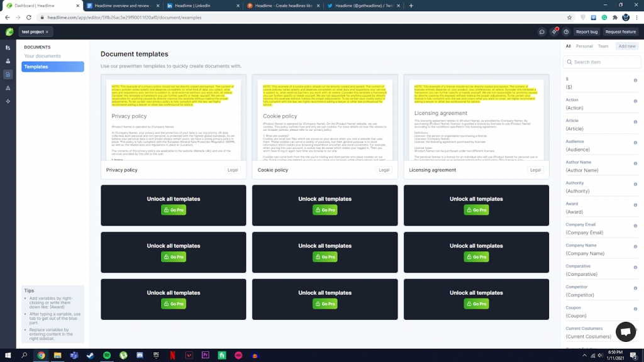Viewport: 644px width, 362px height.
Task: Click info icon beside Action variable
Action: coord(635,101)
